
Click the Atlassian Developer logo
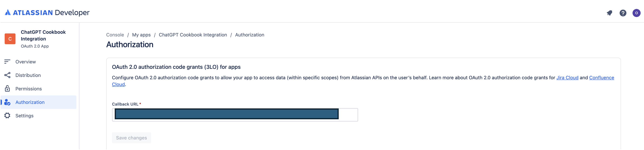[x=48, y=12]
